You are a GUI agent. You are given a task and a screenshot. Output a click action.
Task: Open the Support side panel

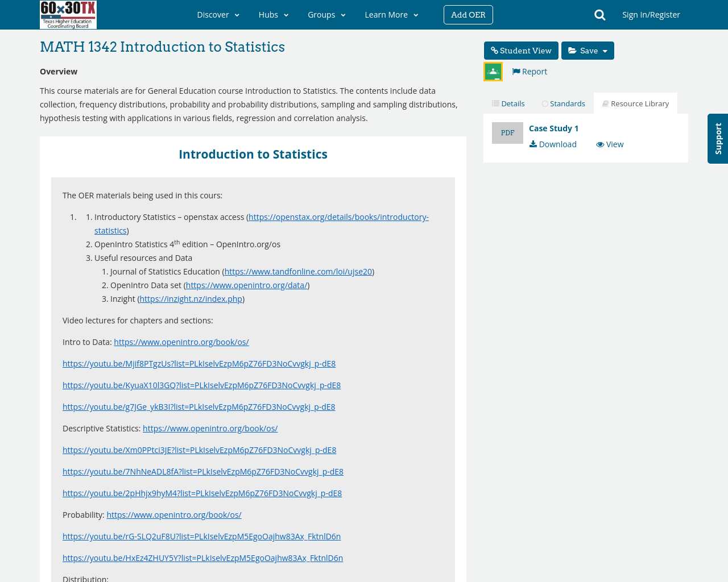(718, 139)
